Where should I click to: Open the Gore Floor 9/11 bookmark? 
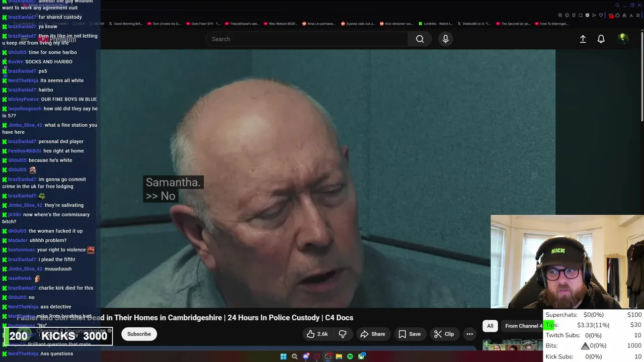(203, 24)
